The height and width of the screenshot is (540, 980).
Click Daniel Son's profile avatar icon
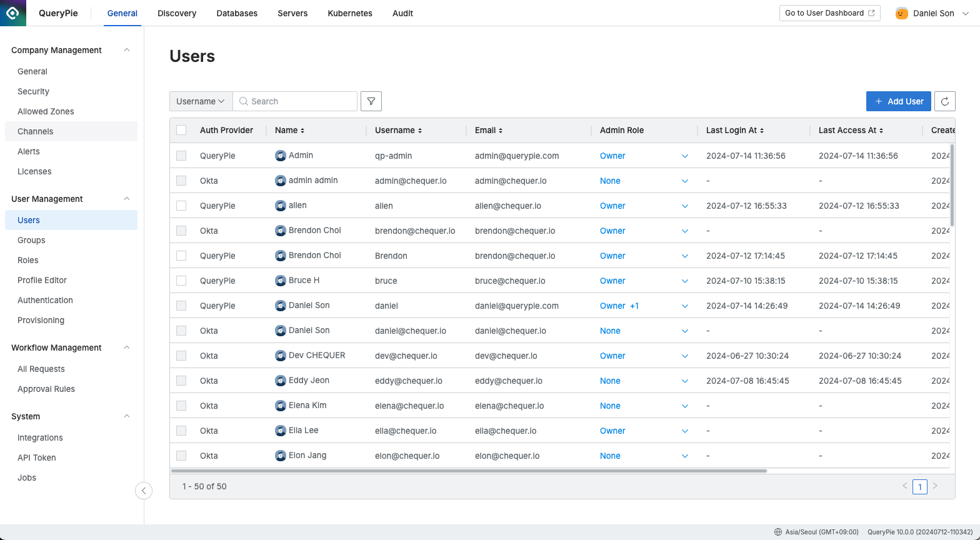(x=901, y=13)
